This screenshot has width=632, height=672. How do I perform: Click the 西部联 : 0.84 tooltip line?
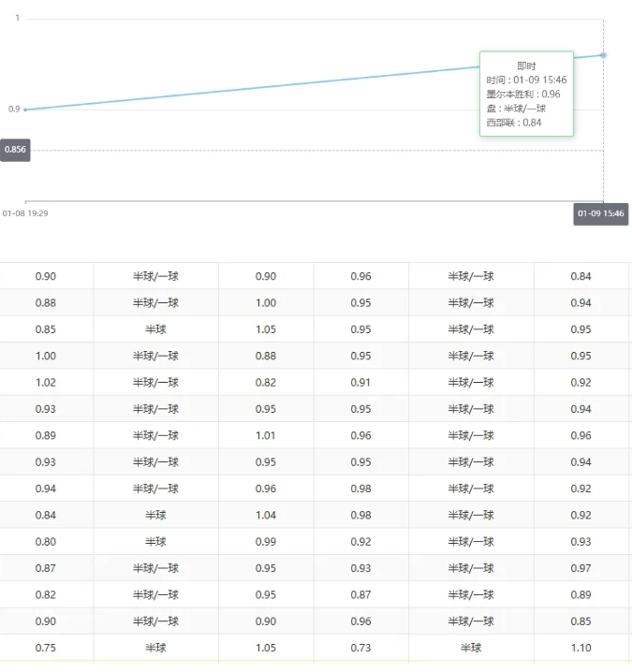tap(514, 122)
